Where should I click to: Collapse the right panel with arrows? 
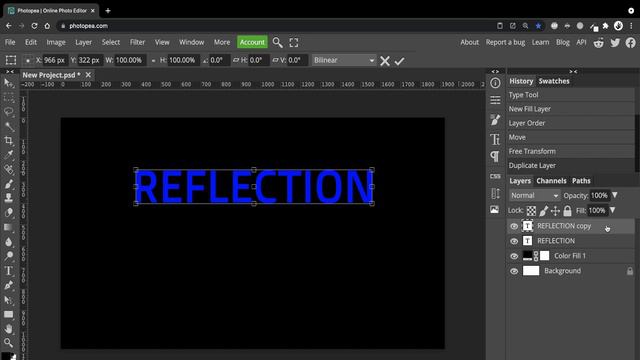click(573, 72)
